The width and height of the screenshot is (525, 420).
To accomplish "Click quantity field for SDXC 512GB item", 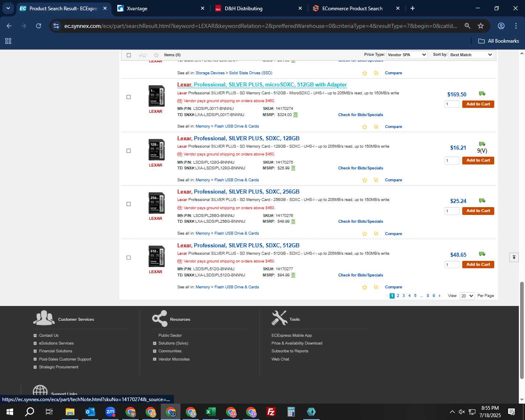I will pos(452,265).
